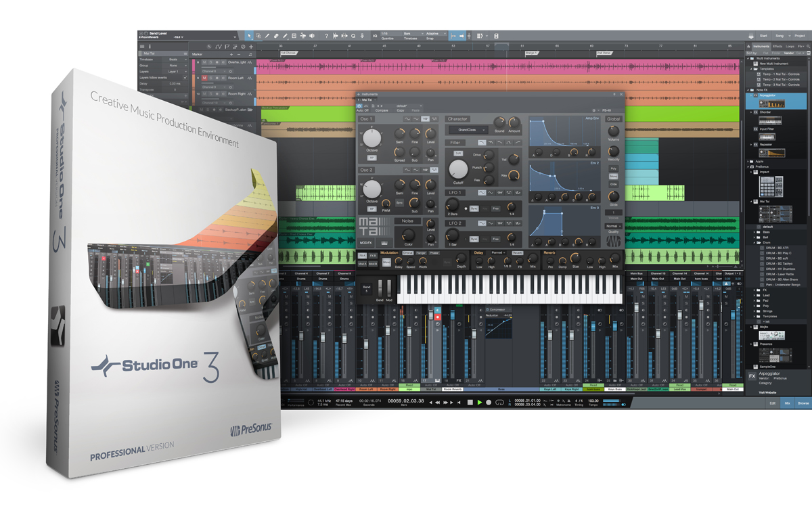Screen dimensions: 812x523
Task: Select the Split tool
Action: coord(267,36)
